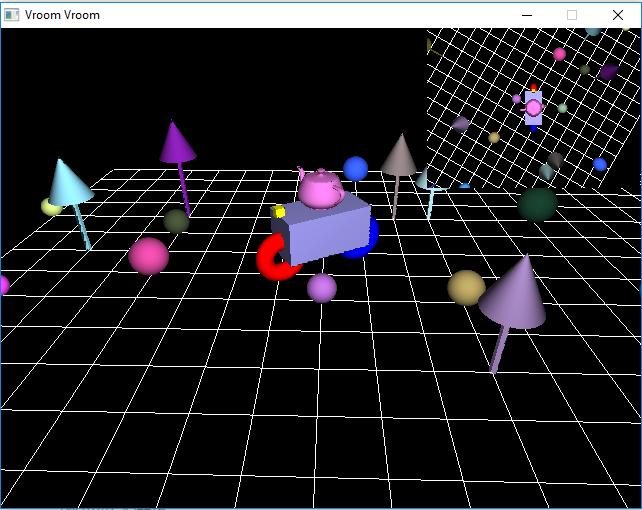
Task: Click the Vroom Vroom window app icon
Action: (x=12, y=15)
